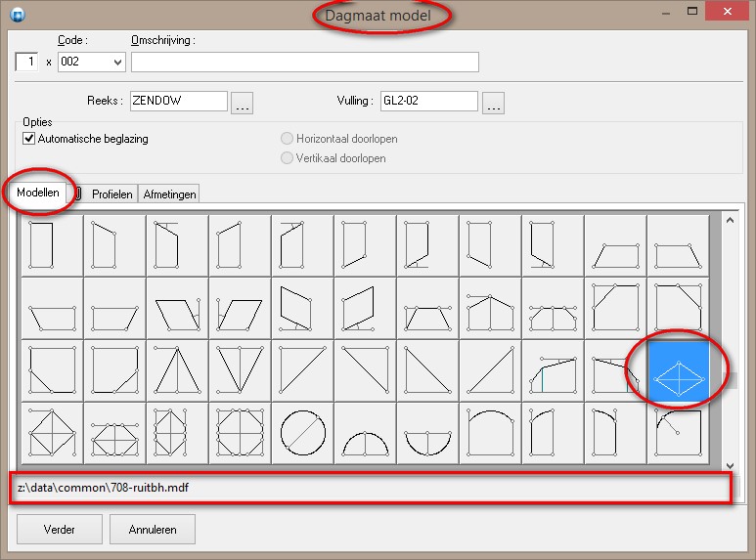Select Horizontaal doorlopen radio option
Viewport: 756px width, 560px height.
point(287,139)
